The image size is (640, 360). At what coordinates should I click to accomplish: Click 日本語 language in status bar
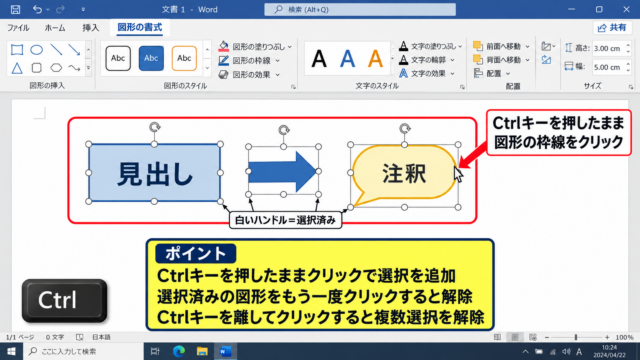click(101, 337)
